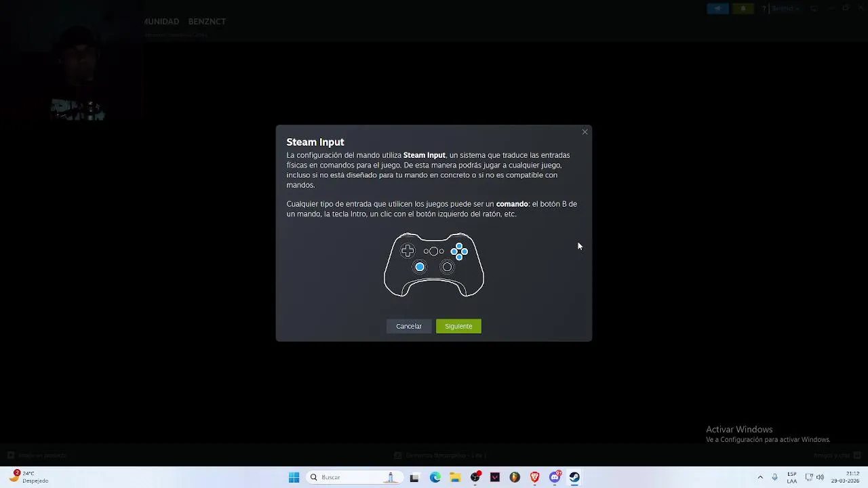
Task: Open Discord from taskbar
Action: click(x=555, y=477)
